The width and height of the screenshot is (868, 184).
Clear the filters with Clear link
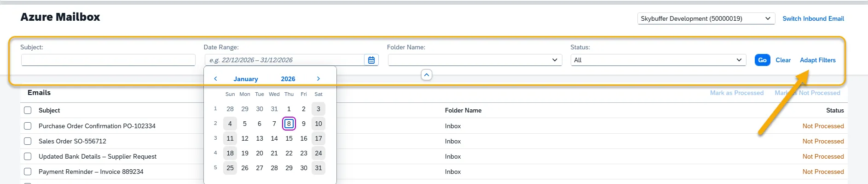point(783,60)
